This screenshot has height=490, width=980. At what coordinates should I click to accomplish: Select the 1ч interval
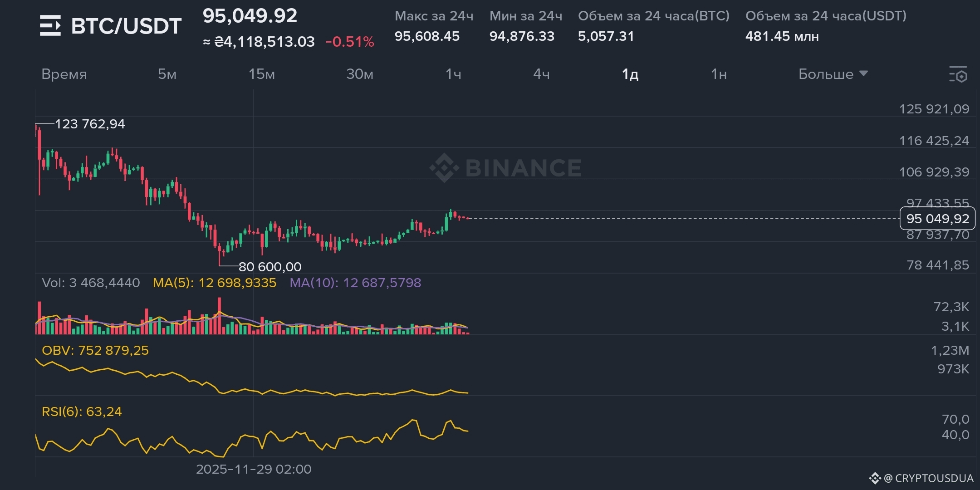point(453,74)
